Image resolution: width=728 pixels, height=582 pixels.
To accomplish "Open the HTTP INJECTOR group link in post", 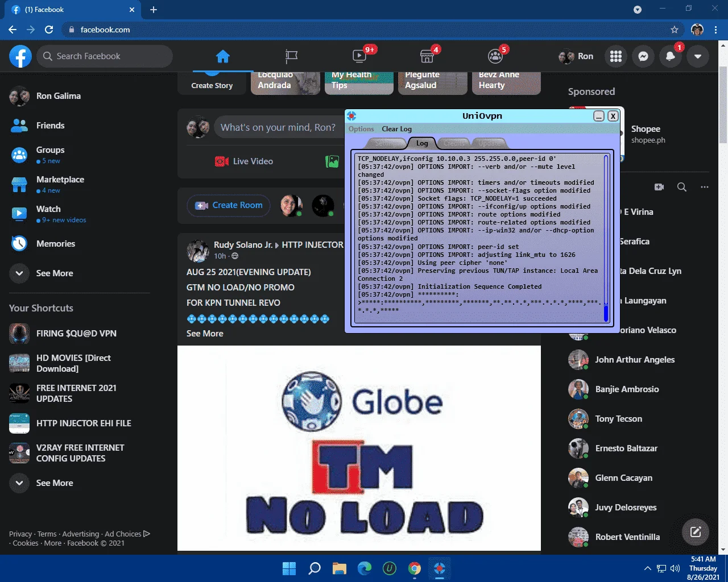I will (x=313, y=245).
